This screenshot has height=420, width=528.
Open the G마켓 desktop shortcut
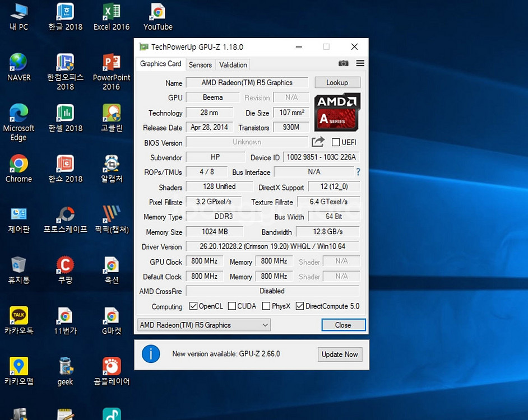[112, 320]
